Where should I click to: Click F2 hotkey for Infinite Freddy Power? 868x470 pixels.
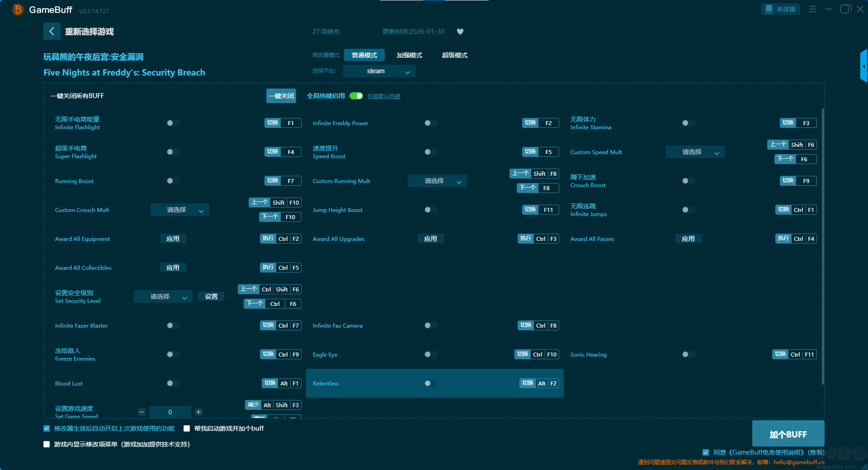click(x=541, y=123)
